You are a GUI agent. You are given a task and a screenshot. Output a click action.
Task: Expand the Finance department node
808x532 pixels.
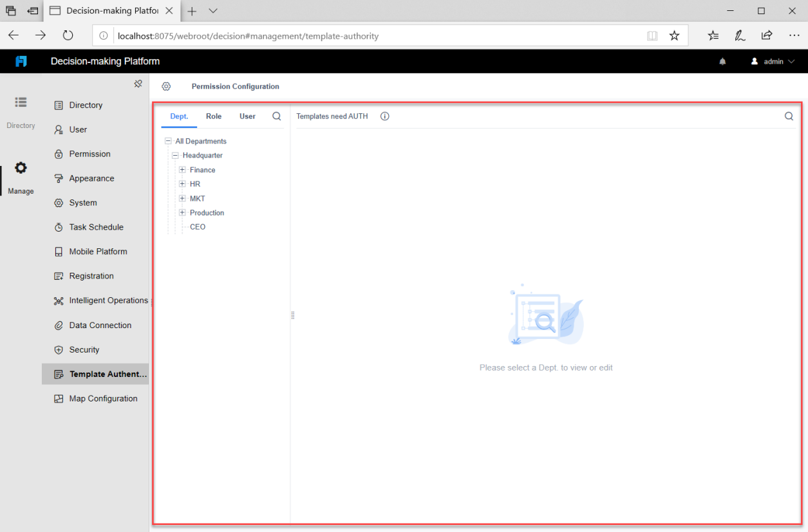point(182,169)
